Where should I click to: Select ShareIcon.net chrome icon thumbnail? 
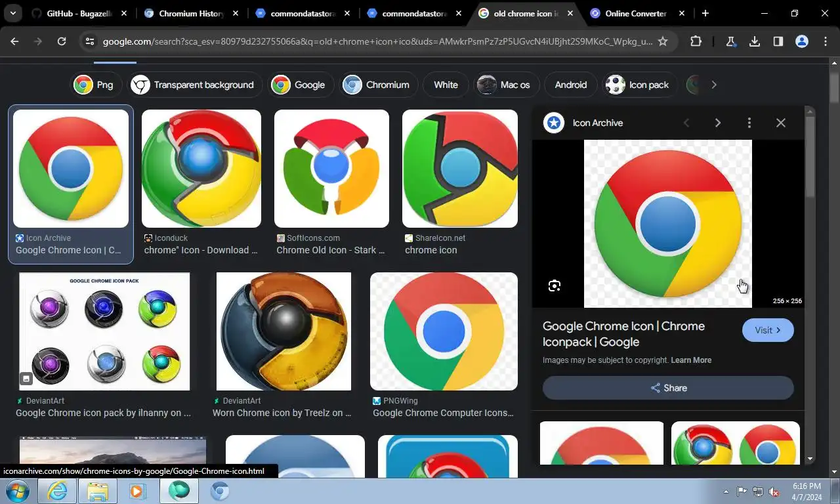pos(460,169)
